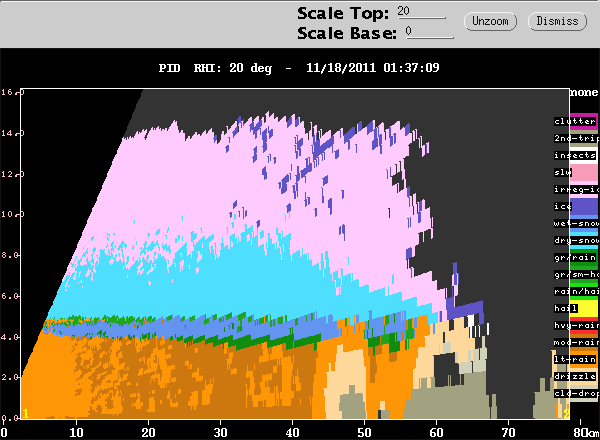
Task: Click the 'irreg-ice' legend label
Action: point(576,189)
